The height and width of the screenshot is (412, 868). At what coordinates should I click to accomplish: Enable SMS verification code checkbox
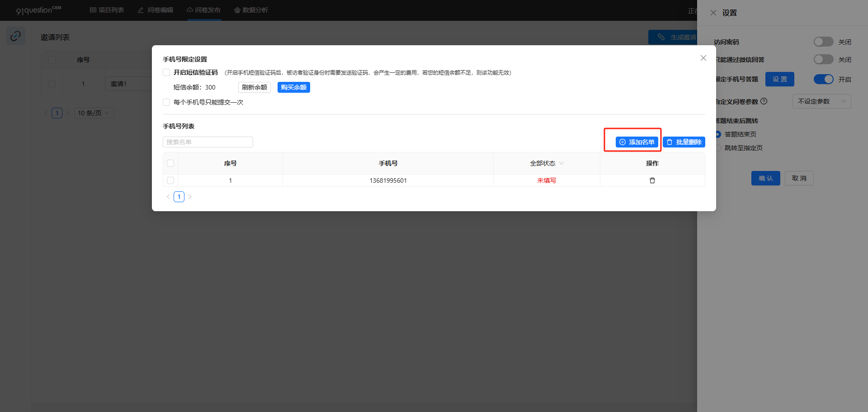coord(166,72)
